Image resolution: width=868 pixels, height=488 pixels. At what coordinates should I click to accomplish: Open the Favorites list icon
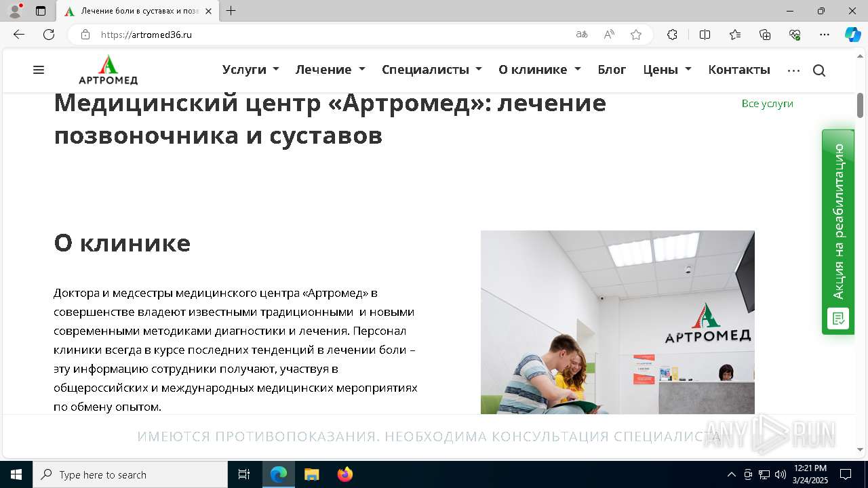coord(735,35)
